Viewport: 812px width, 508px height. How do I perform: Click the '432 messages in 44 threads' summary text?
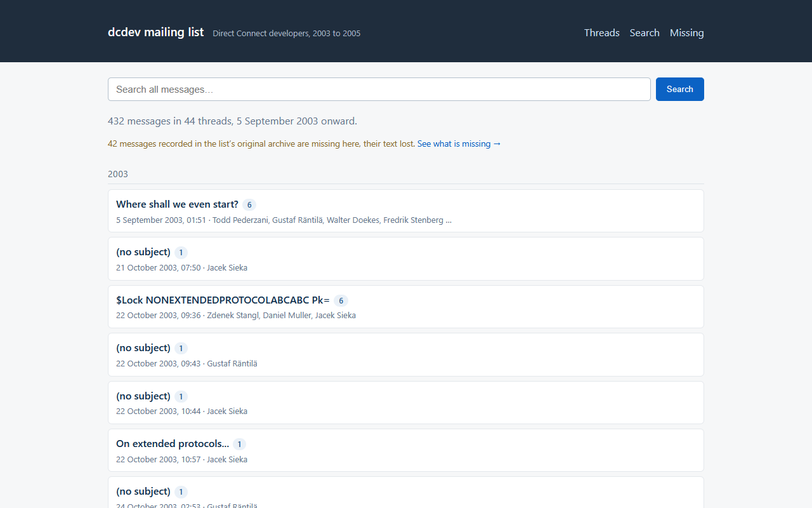pyautogui.click(x=232, y=121)
